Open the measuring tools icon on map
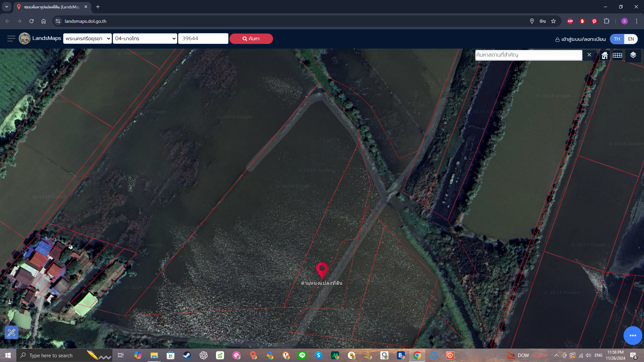644x362 pixels. pos(12,333)
